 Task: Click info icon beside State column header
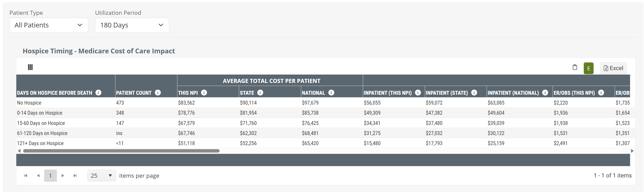[260, 93]
